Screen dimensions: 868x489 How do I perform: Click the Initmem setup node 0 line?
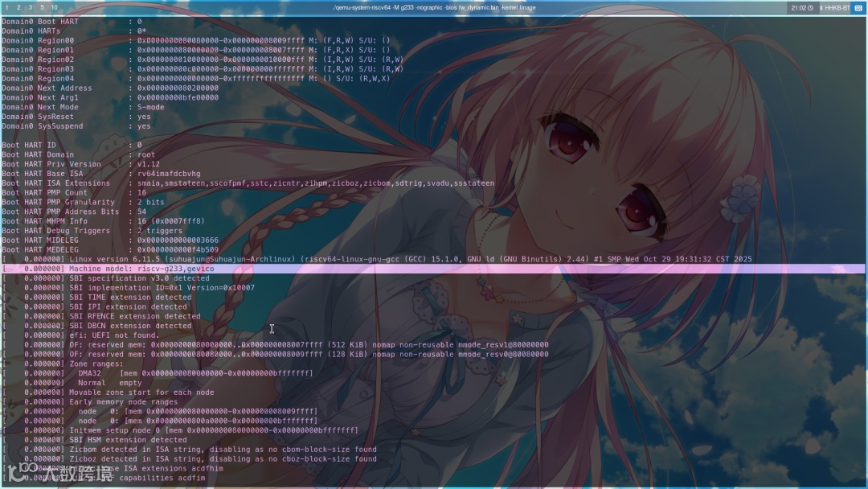180,430
